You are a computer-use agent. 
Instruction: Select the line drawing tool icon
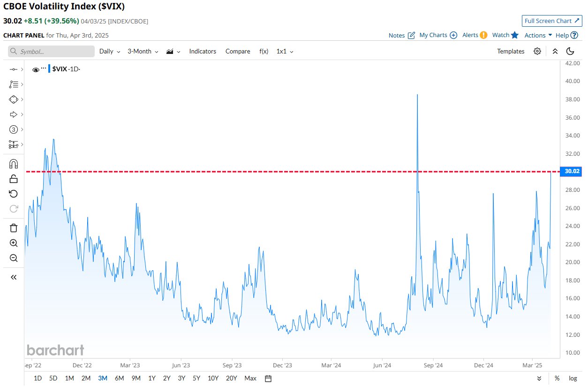pyautogui.click(x=13, y=69)
